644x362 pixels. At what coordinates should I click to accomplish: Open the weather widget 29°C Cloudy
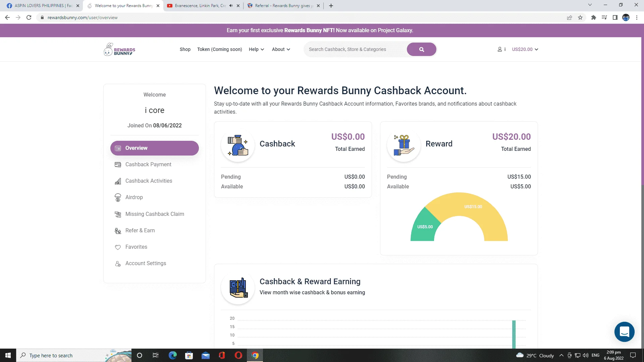click(x=535, y=355)
